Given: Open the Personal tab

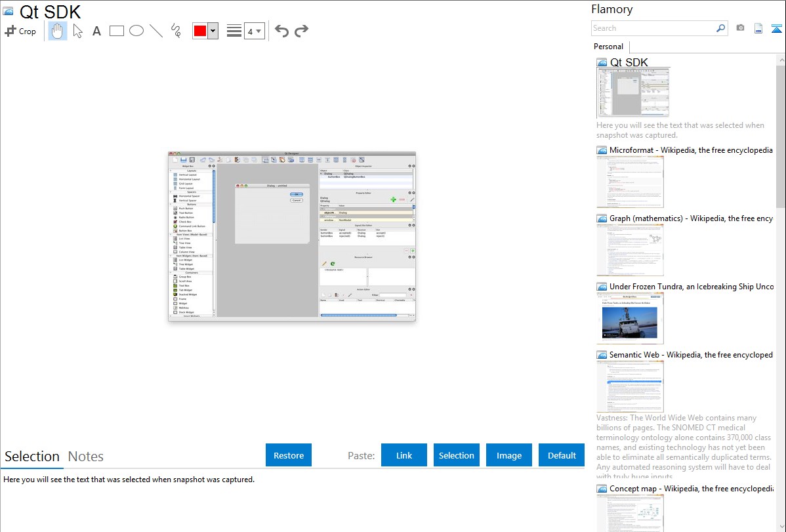Looking at the screenshot, I should [x=609, y=47].
